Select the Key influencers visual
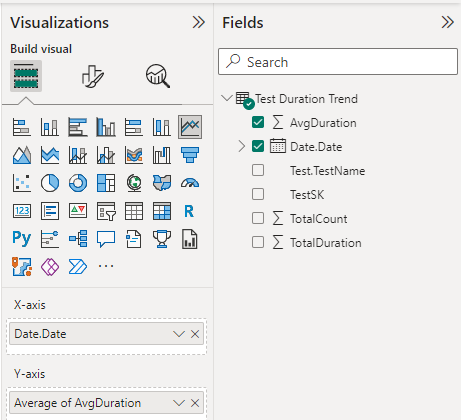Screen dimensions: 462x420 (50, 239)
